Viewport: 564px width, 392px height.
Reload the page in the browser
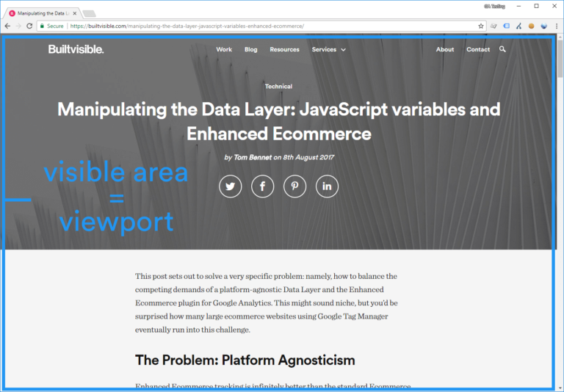pyautogui.click(x=29, y=26)
